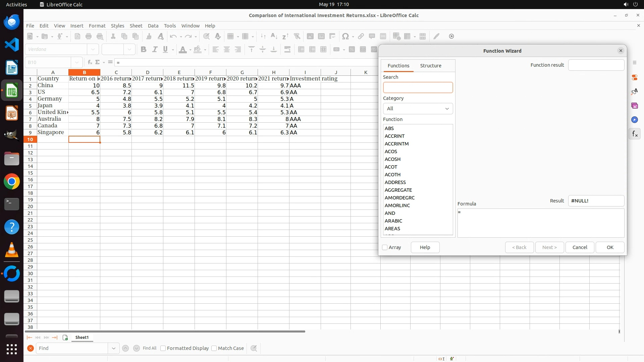
Task: Click the Functions sidebar deck icon
Action: pos(634,134)
